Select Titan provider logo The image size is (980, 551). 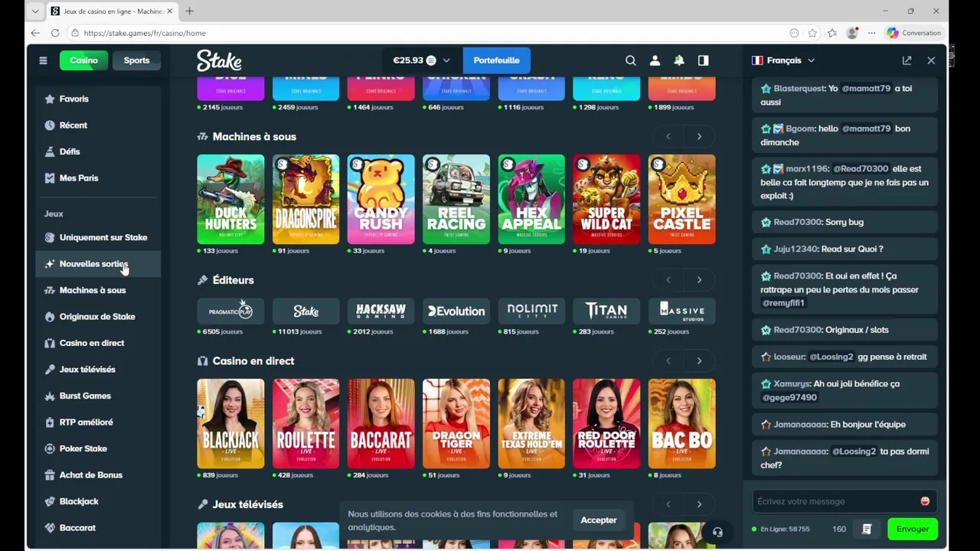pos(606,311)
